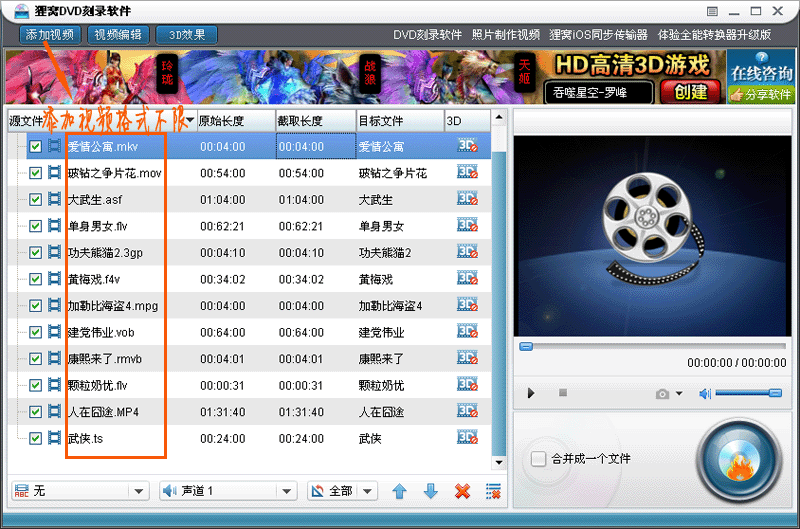800x529 pixels.
Task: Toggle 3D icon for 黄梅戏 row
Action: [467, 278]
